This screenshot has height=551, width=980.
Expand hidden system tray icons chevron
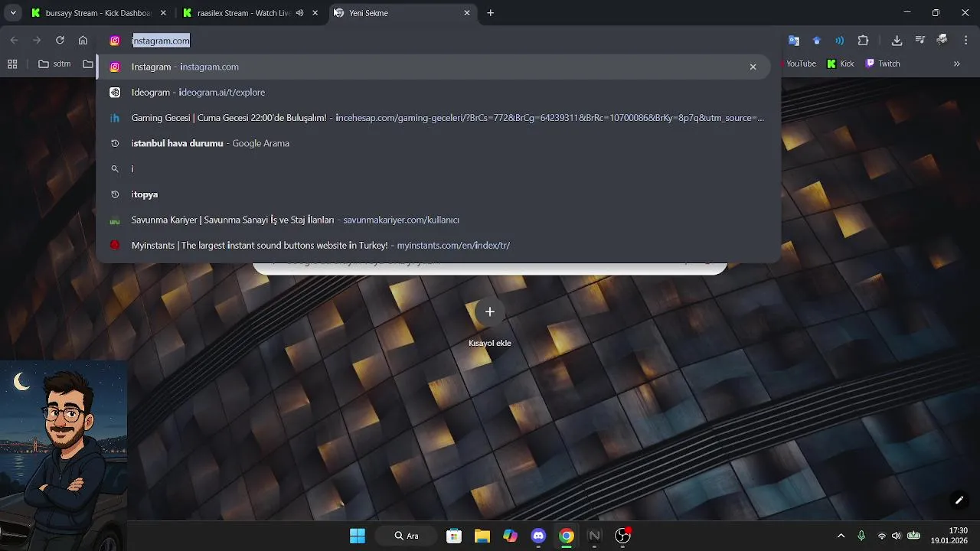[x=841, y=536]
